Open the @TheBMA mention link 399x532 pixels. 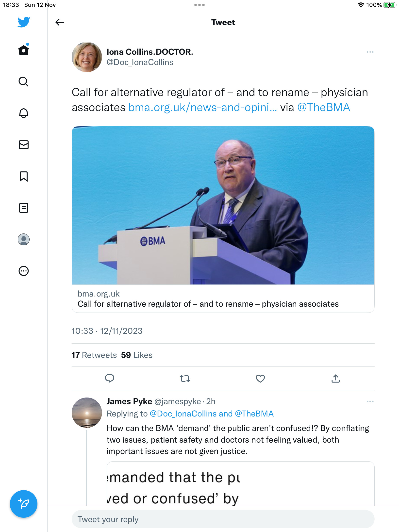click(324, 107)
